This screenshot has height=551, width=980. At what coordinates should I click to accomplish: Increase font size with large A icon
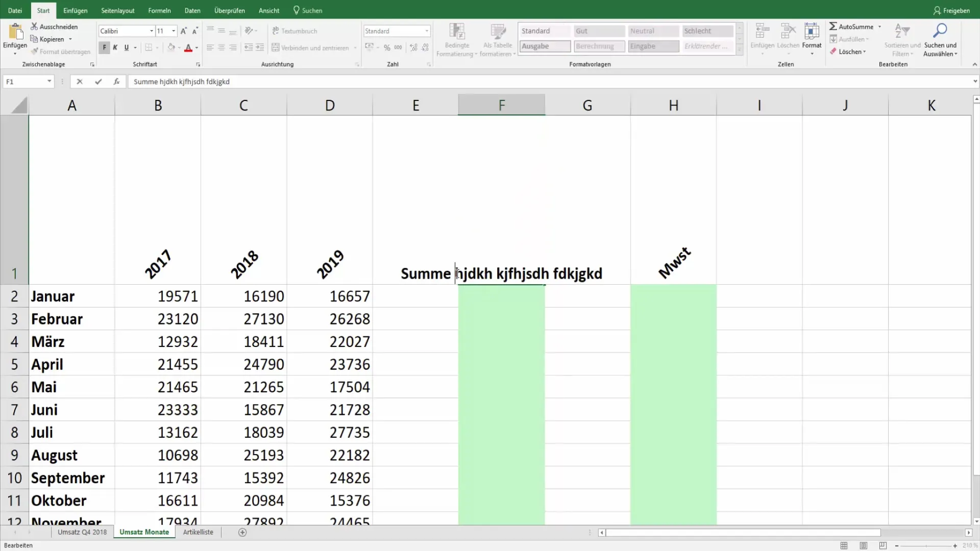point(184,31)
